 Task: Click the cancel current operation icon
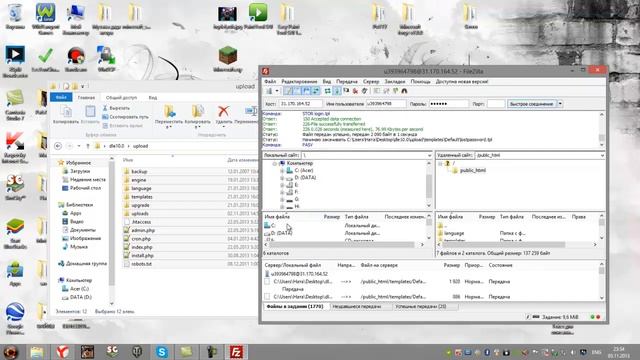346,91
